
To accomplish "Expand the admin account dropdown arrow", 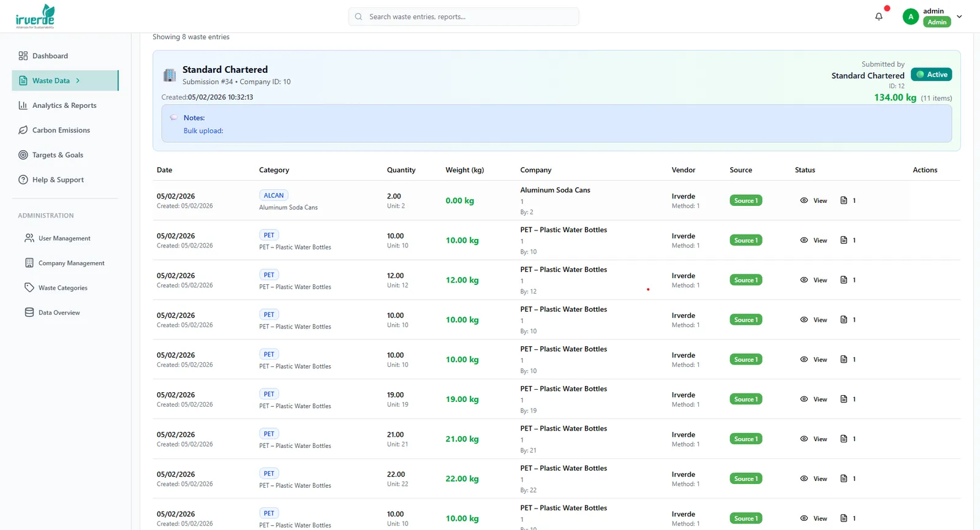I will coord(959,17).
